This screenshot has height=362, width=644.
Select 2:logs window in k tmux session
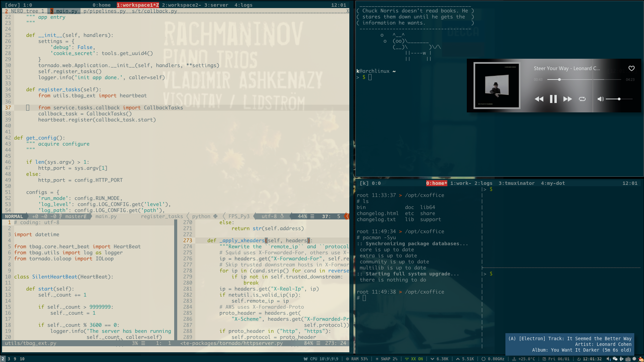483,183
